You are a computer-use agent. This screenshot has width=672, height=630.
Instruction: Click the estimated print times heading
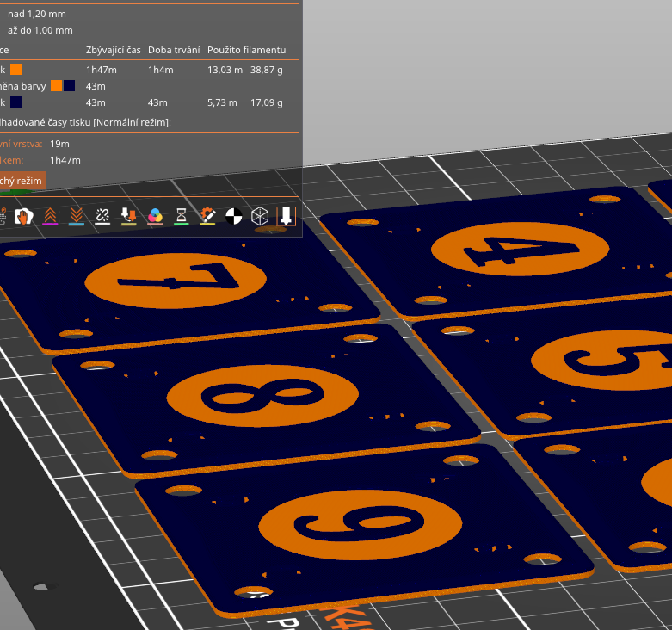[x=86, y=122]
